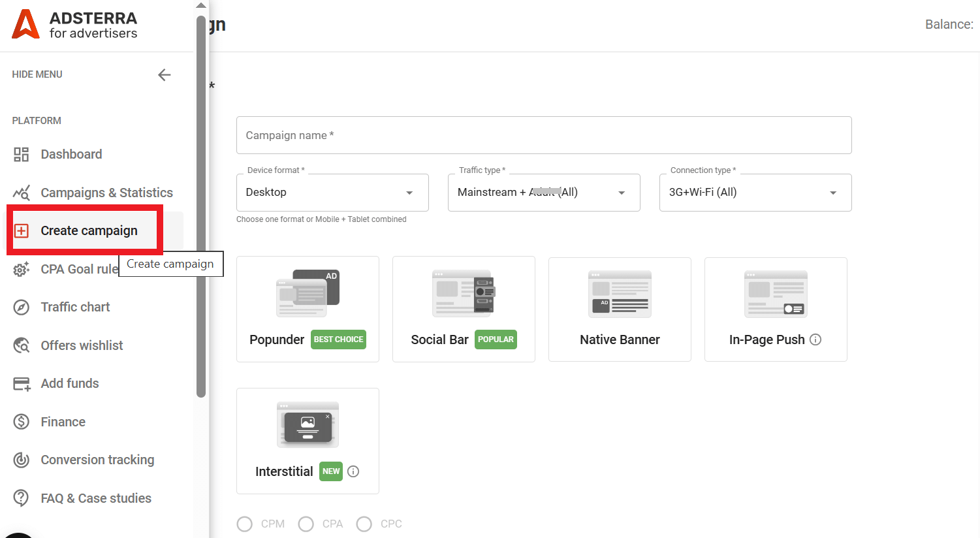Click the Finance dollar icon
The width and height of the screenshot is (980, 538).
22,422
